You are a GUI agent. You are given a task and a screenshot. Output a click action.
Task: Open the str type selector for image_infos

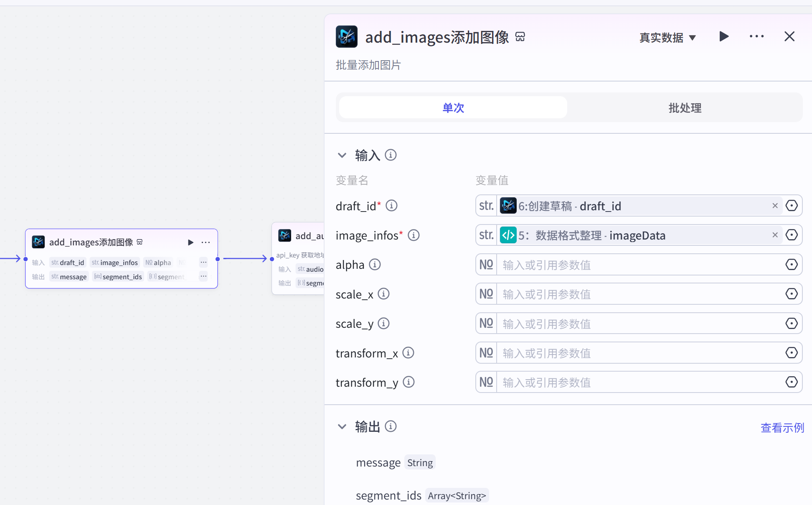tap(486, 235)
